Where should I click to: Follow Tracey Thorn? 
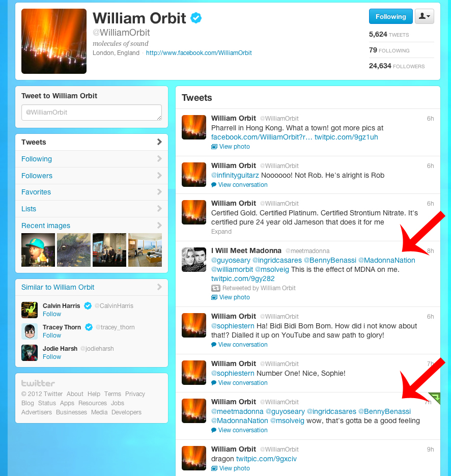[x=52, y=335]
